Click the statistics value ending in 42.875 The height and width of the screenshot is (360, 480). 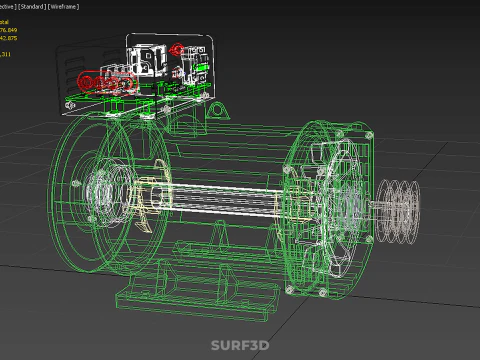tap(8, 38)
